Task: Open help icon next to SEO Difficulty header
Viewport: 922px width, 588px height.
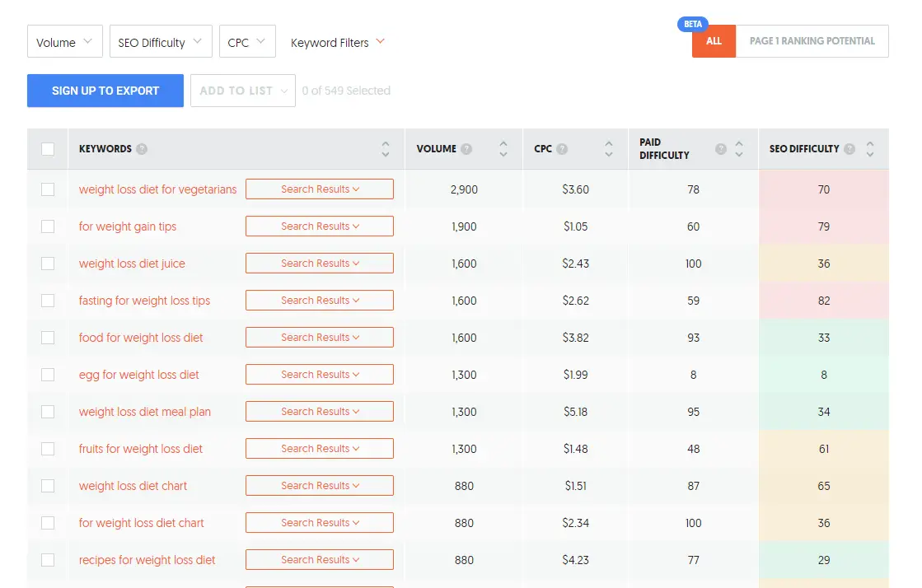Action: (x=849, y=149)
